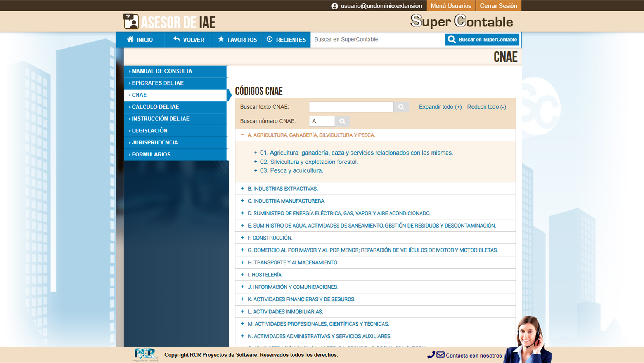This screenshot has width=644, height=363.
Task: Open Jurisprudencia in sidebar
Action: (x=175, y=142)
